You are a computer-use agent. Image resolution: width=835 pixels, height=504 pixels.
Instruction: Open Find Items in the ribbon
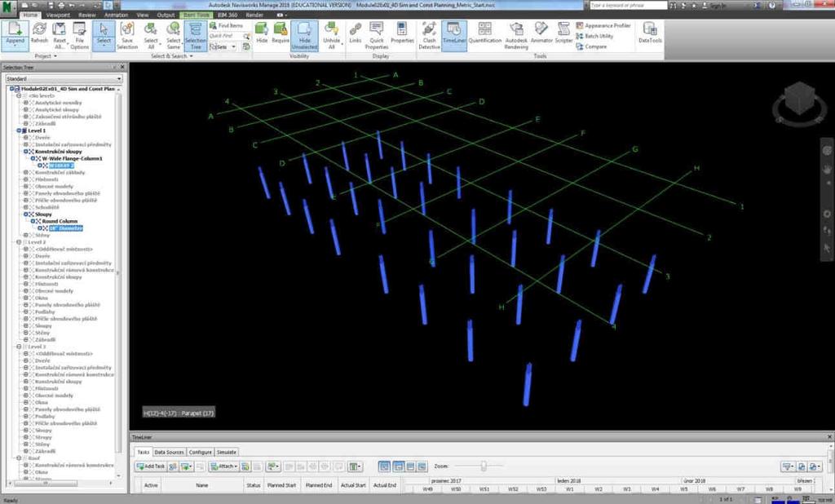pyautogui.click(x=227, y=25)
